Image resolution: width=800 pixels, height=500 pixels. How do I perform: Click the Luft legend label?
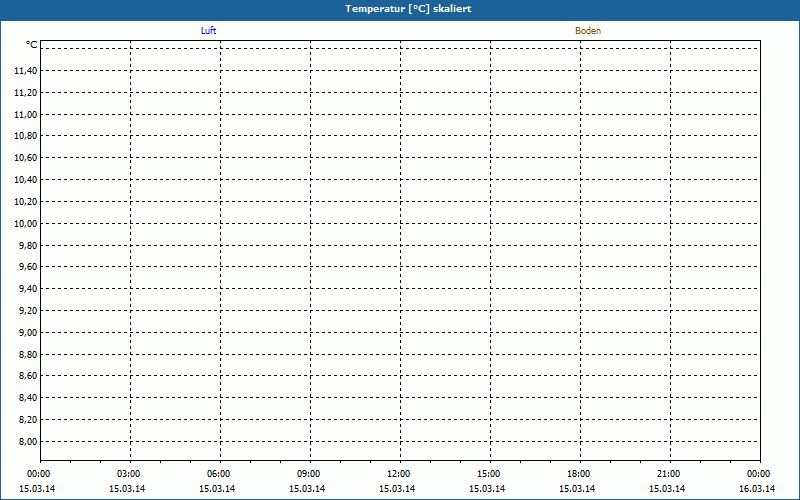pos(208,31)
